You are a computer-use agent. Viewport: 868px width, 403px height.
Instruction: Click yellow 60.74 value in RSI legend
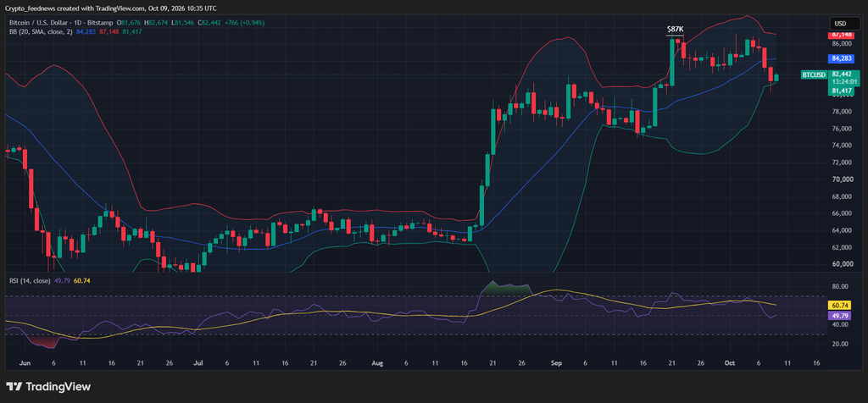[x=82, y=281]
